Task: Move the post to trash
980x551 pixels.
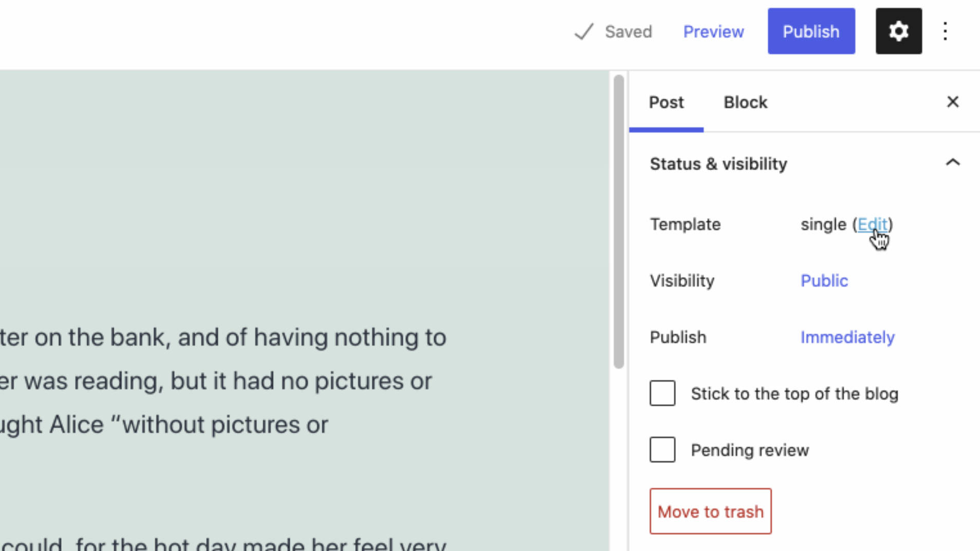Action: click(x=710, y=511)
